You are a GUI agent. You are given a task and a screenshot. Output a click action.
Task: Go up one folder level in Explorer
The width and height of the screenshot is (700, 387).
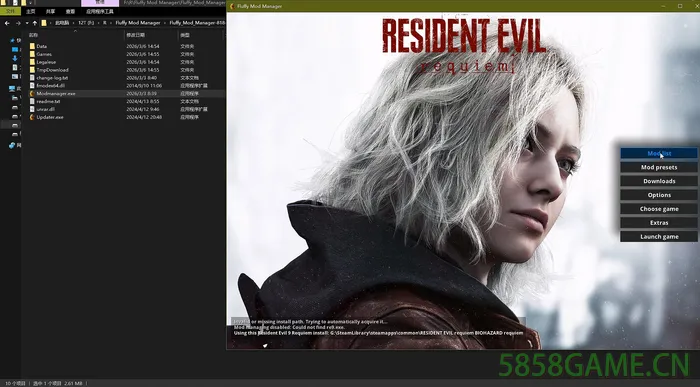click(x=35, y=23)
